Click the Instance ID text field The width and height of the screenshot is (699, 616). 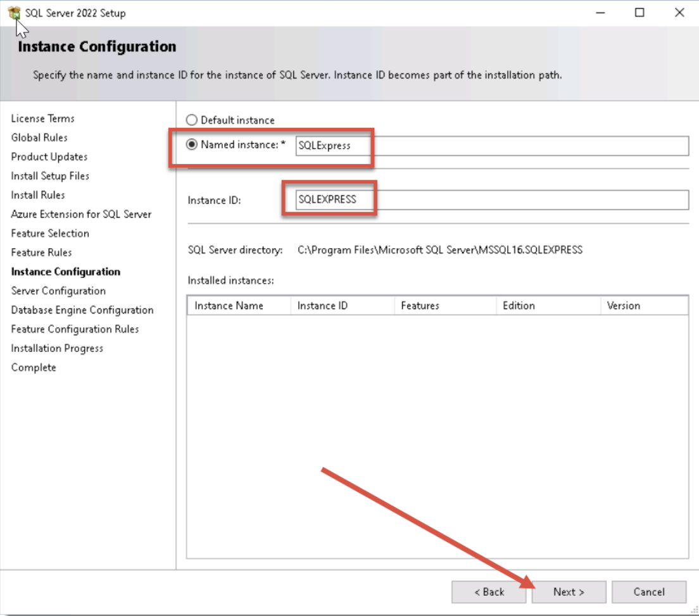(492, 199)
